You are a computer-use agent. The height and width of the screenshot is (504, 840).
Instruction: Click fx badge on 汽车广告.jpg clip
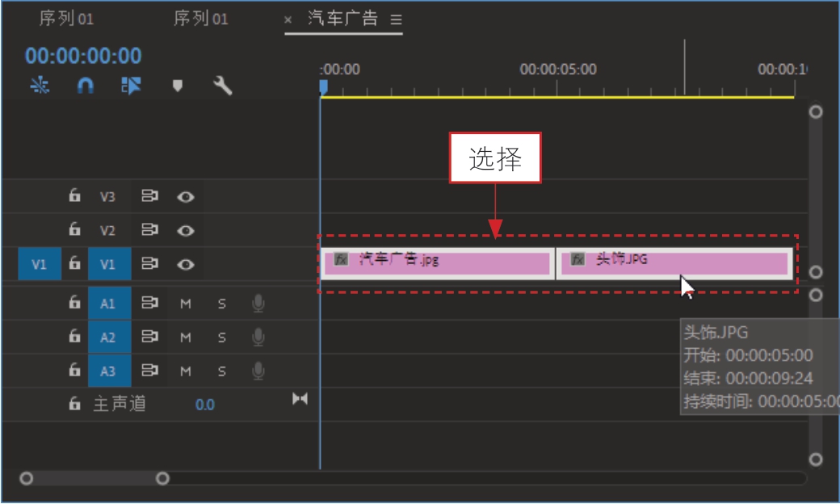click(x=341, y=260)
